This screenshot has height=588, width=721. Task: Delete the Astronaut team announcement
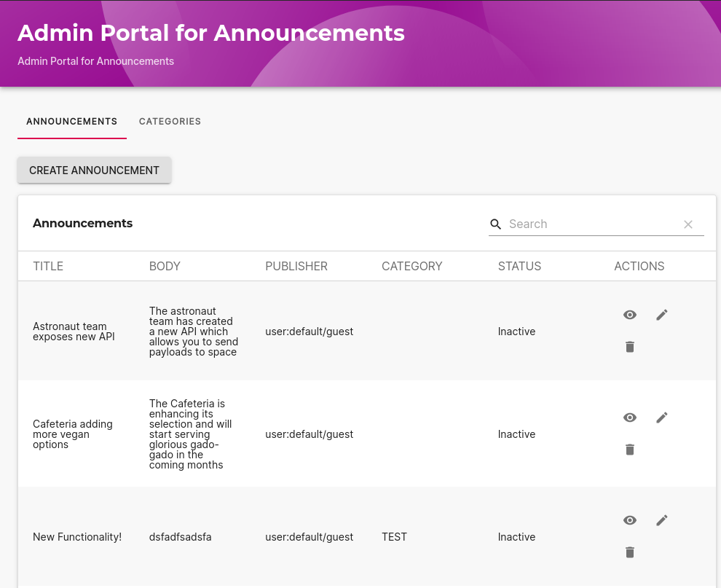click(629, 347)
